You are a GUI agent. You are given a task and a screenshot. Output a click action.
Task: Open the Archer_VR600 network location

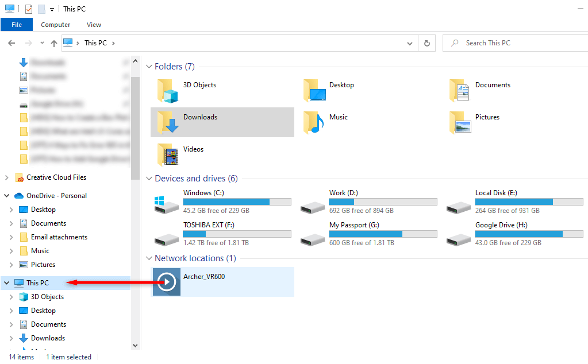[x=166, y=282]
